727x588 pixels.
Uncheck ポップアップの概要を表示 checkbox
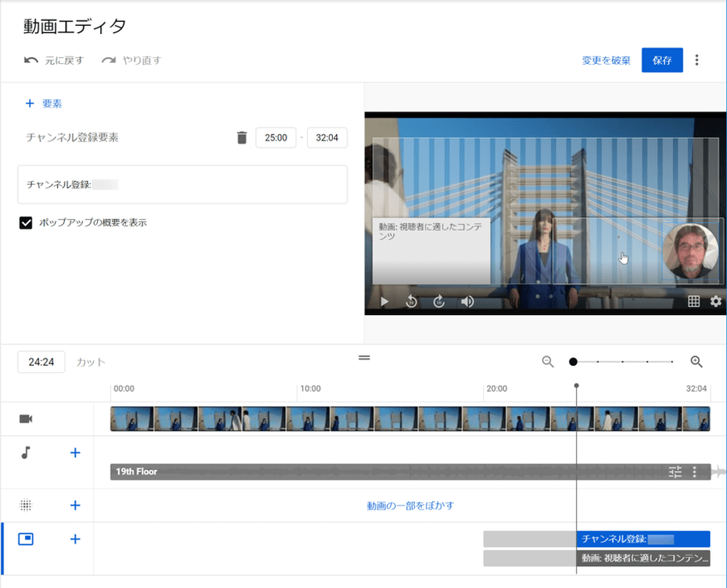[x=26, y=222]
